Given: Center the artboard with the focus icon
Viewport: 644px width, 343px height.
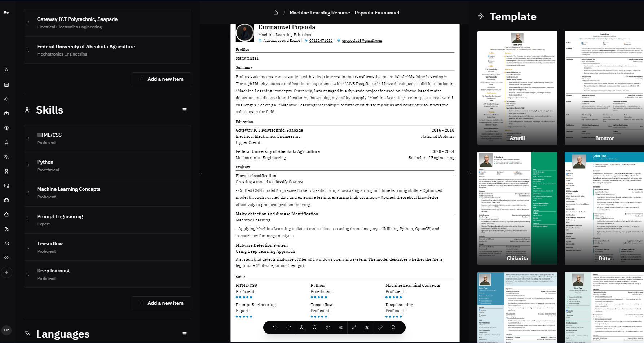Looking at the screenshot, I should [x=341, y=327].
